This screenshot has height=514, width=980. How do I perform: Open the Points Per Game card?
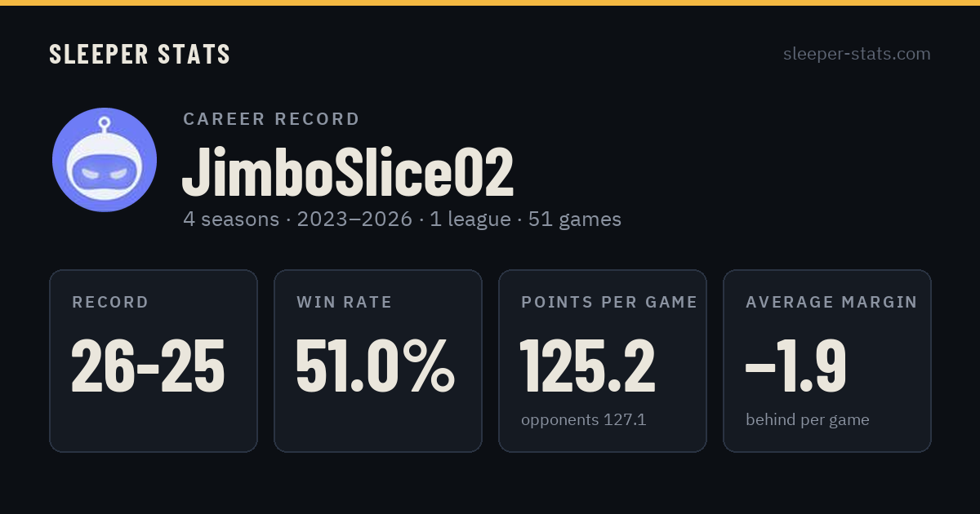click(x=603, y=361)
